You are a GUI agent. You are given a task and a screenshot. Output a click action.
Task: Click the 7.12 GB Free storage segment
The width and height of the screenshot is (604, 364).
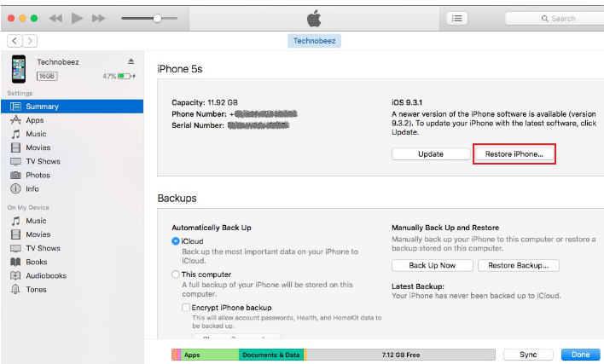tap(401, 355)
